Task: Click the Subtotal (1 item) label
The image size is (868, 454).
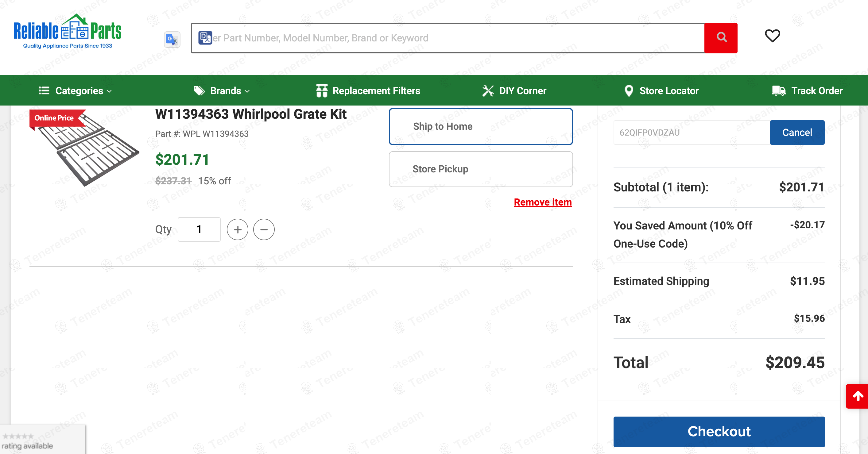Action: [x=661, y=187]
